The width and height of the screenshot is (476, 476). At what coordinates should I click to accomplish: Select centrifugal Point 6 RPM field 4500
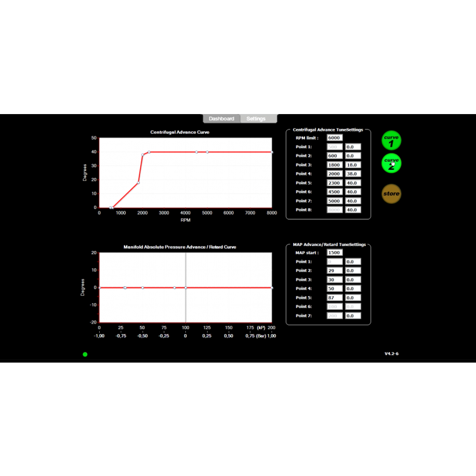tap(335, 192)
